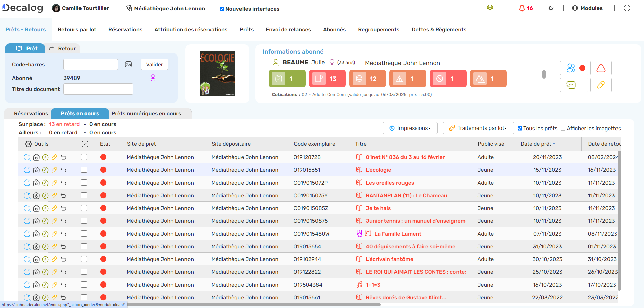
Task: Open the Traitements par lot dropdown
Action: tap(478, 128)
